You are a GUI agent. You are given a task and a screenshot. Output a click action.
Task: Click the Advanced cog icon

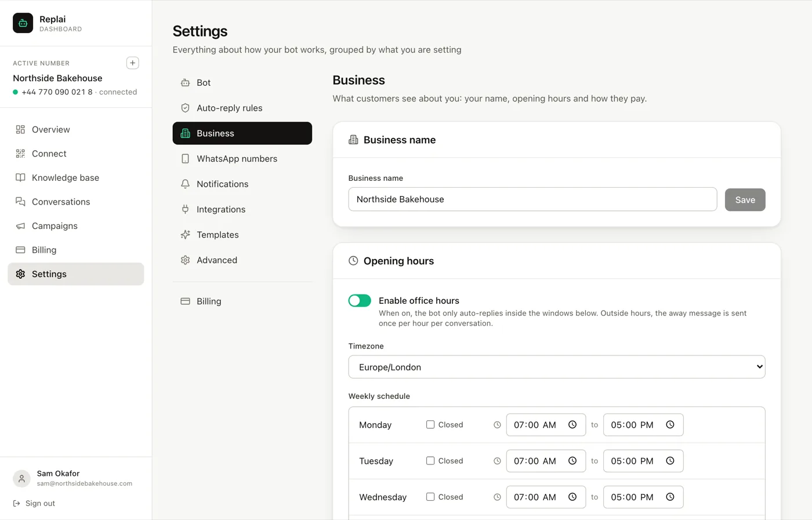click(185, 260)
